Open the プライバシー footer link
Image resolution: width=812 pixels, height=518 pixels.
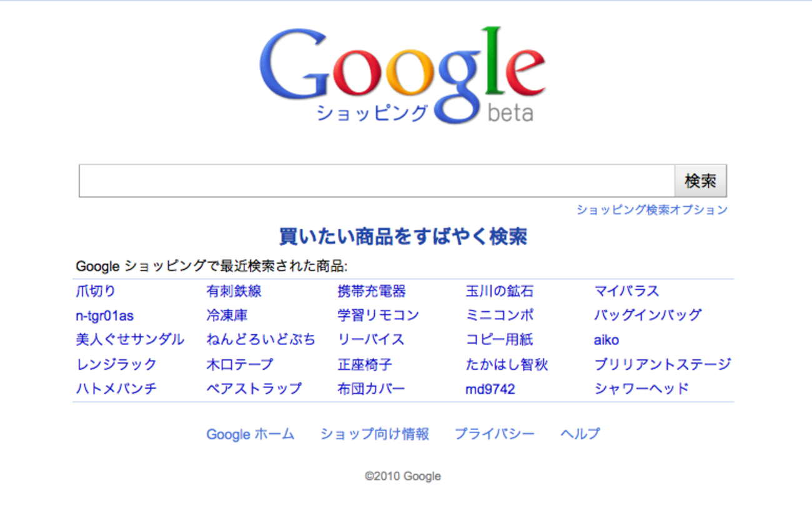point(495,434)
